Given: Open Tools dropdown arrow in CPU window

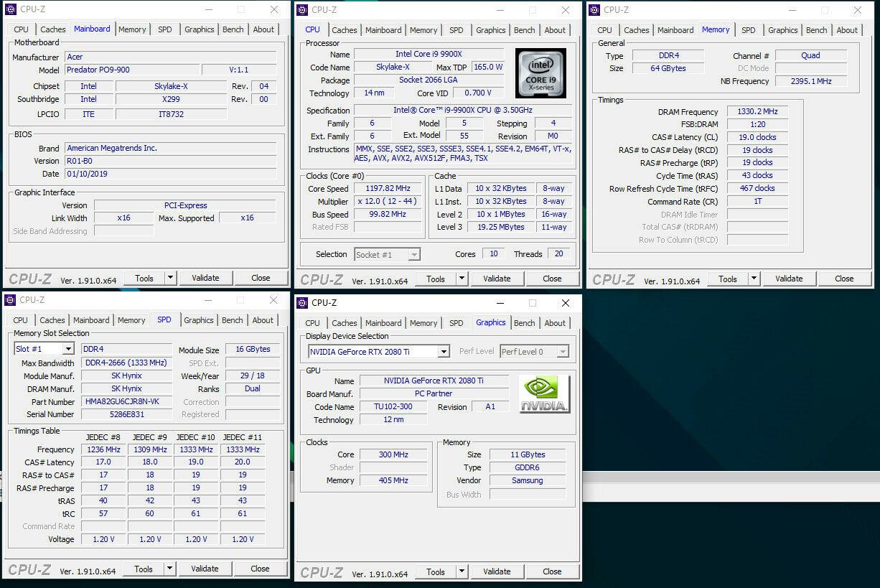Looking at the screenshot, I should click(x=462, y=279).
